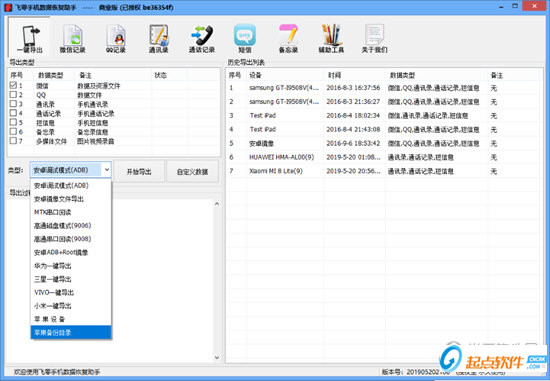550x381 pixels.
Task: Select highlighted 苹果备份目录 option
Action: tap(71, 332)
